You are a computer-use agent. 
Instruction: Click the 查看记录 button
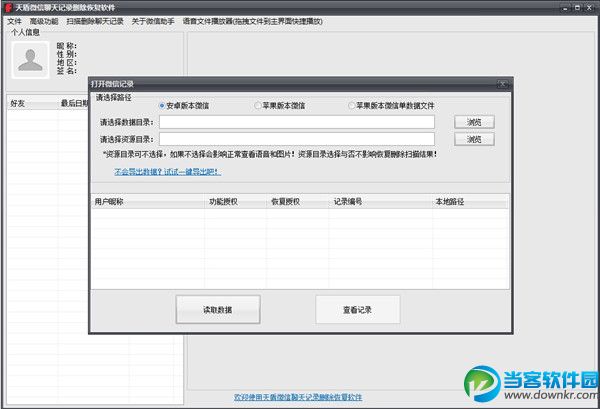point(357,310)
